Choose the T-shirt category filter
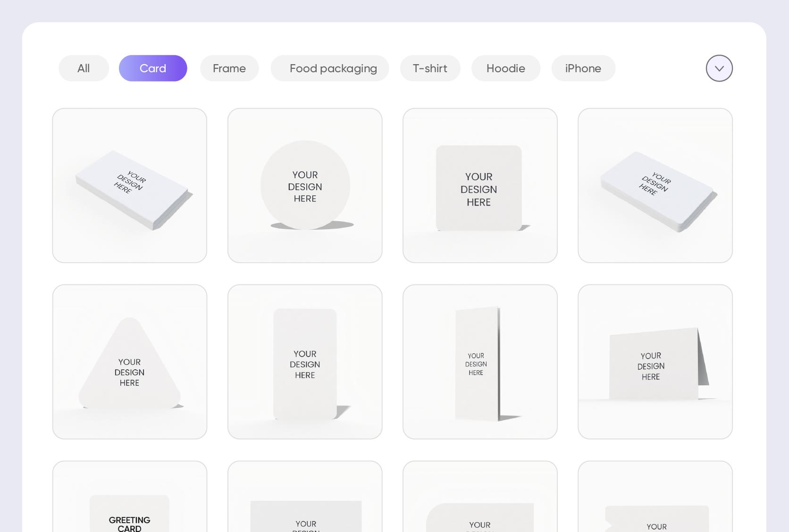This screenshot has width=789, height=532. [x=430, y=68]
